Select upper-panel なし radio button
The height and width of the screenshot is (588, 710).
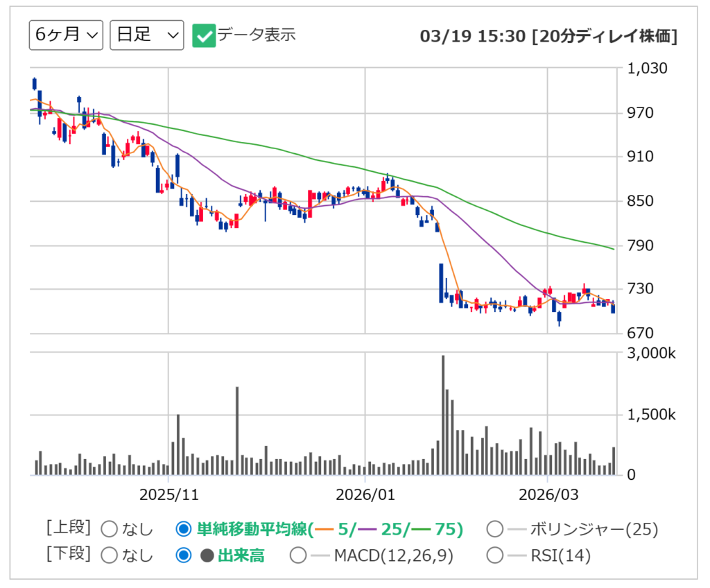(x=110, y=530)
